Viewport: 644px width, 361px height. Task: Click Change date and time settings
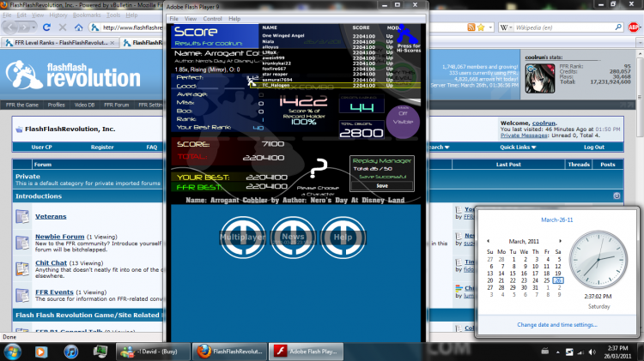tap(557, 324)
